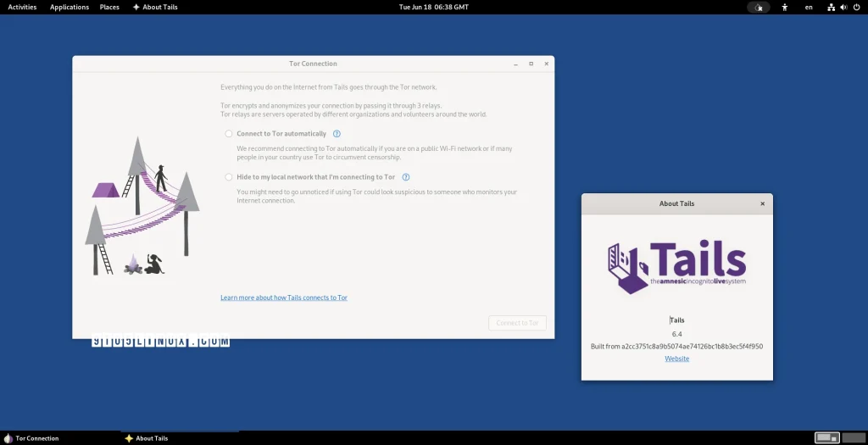Image resolution: width=868 pixels, height=445 pixels.
Task: Open the Website link in About Tails
Action: 677,359
